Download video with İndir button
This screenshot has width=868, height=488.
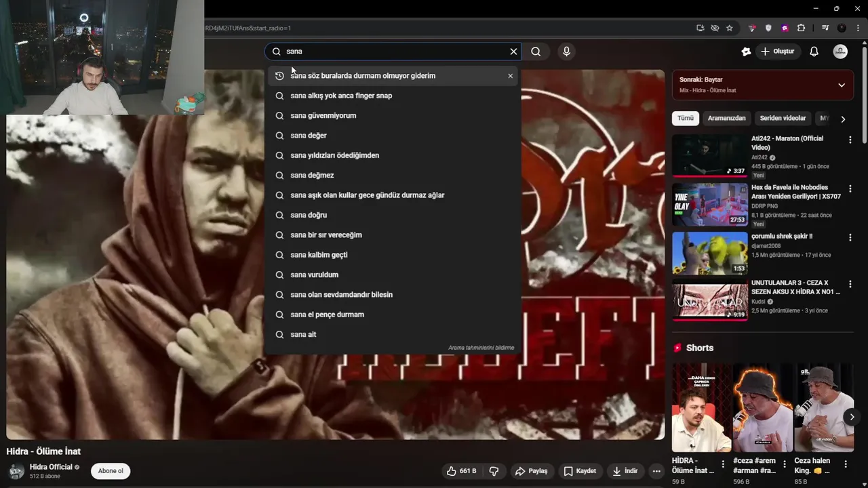tap(625, 471)
